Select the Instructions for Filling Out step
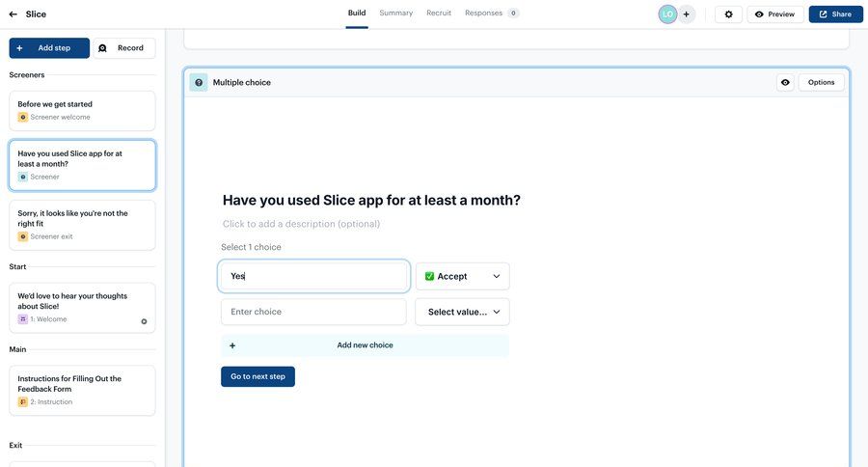This screenshot has height=467, width=868. tap(83, 391)
